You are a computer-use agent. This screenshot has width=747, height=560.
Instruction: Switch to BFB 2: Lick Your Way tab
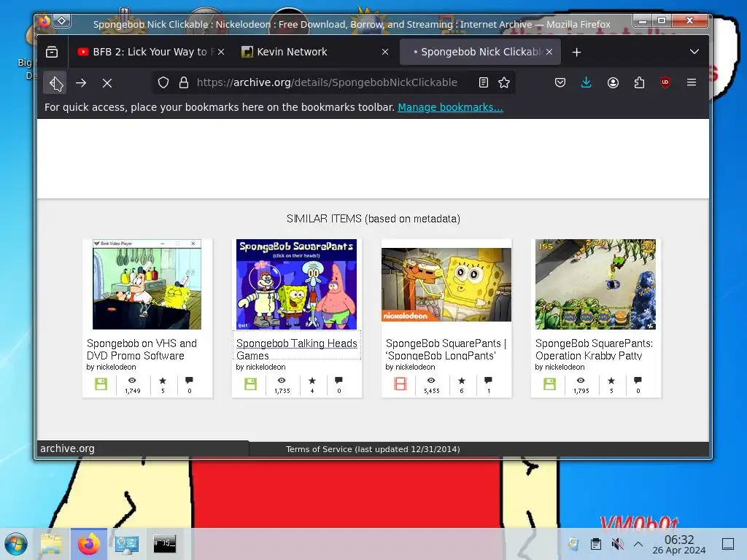149,52
